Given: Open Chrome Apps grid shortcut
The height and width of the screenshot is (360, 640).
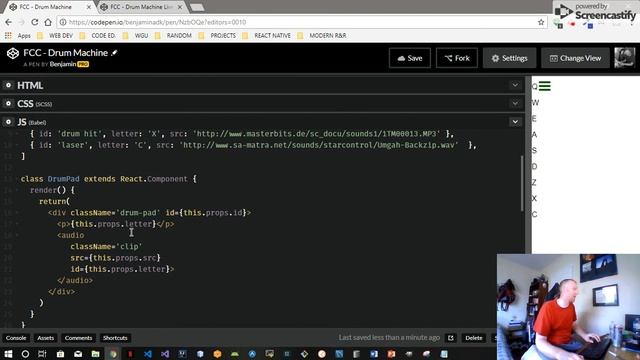Looking at the screenshot, I should [8, 36].
